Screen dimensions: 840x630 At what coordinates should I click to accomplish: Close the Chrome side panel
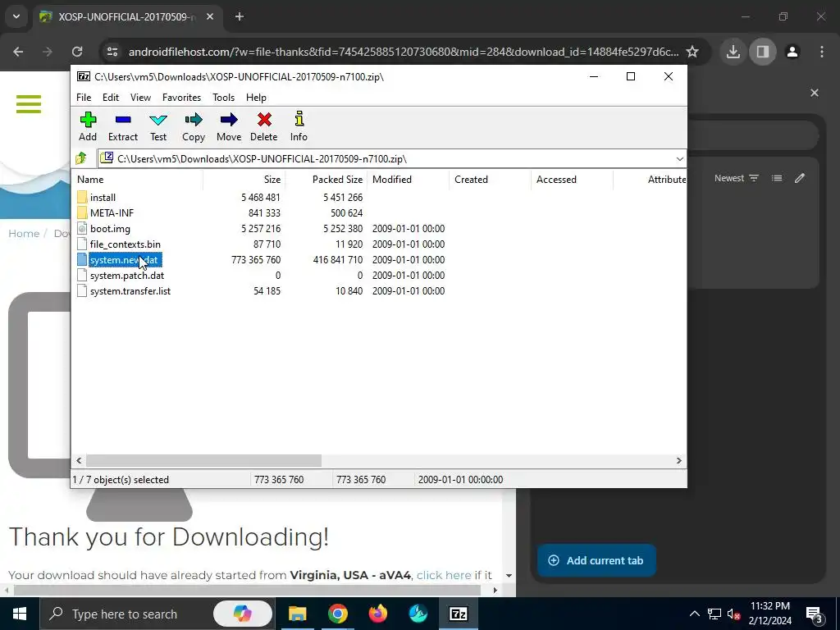[x=815, y=93]
